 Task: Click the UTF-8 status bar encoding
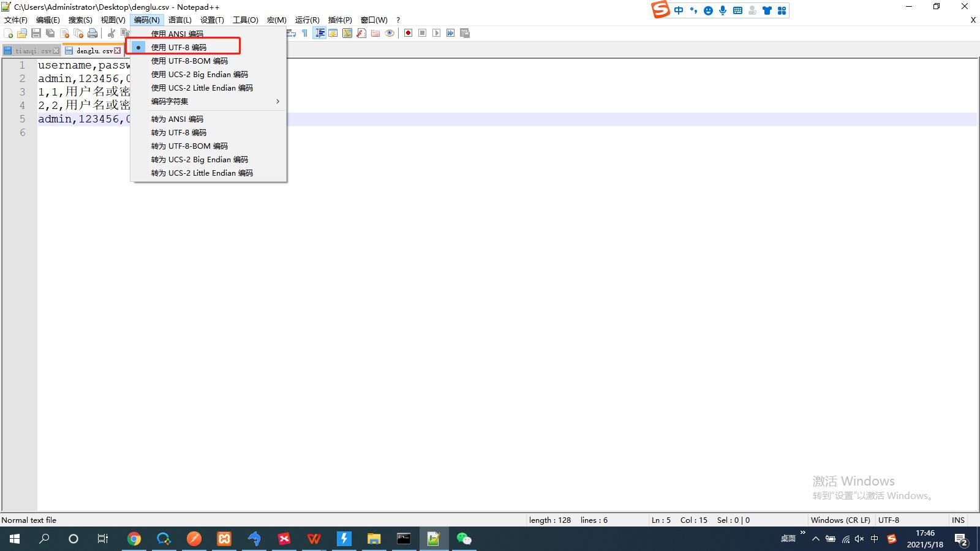(x=889, y=520)
